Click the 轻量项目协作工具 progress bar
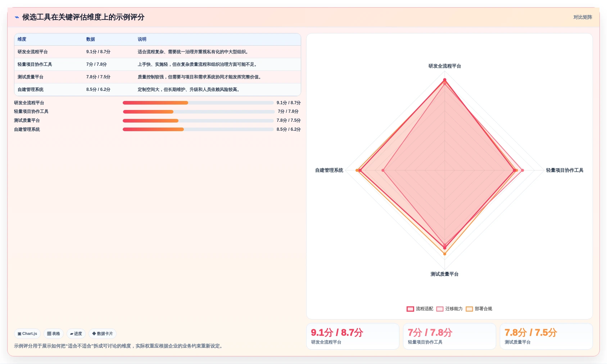 pyautogui.click(x=199, y=112)
